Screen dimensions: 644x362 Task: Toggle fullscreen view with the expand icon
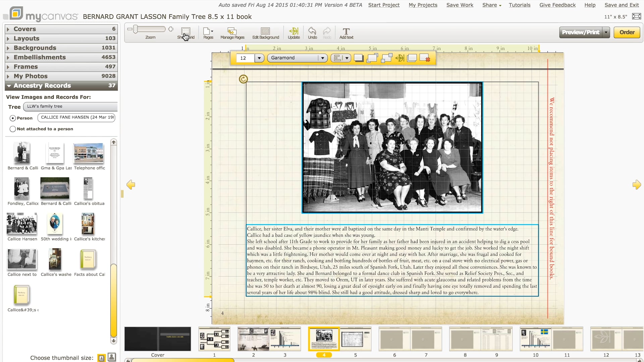636,16
